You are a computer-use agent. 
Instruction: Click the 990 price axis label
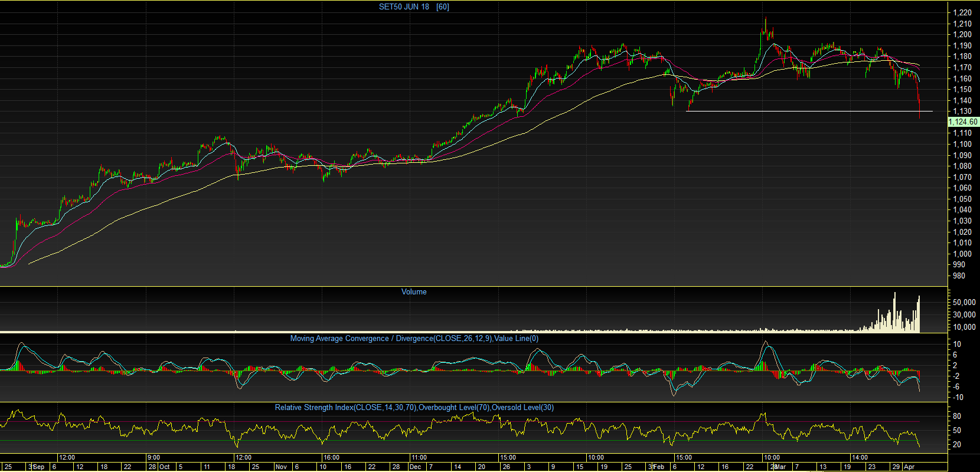coord(959,265)
